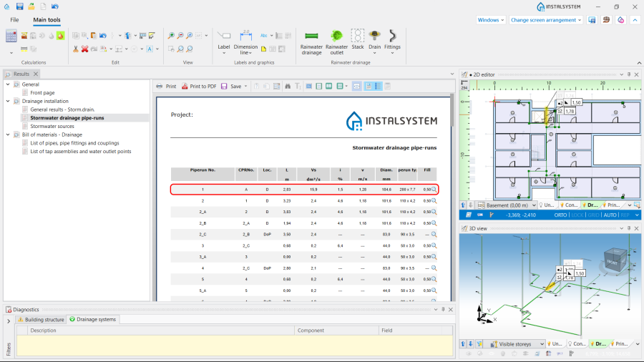Cut selection with the scissors icon
This screenshot has height=362, width=644.
(76, 49)
